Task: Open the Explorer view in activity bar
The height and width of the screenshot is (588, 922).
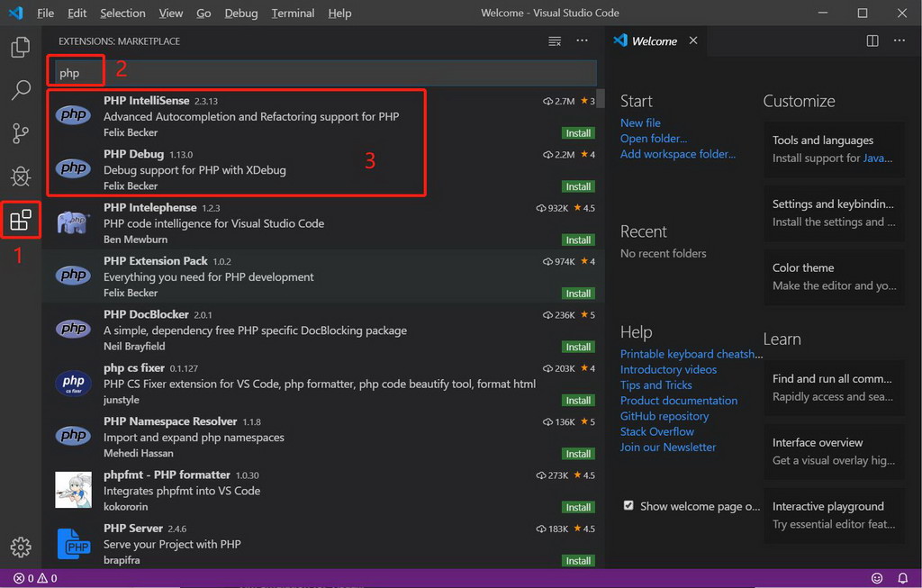Action: tap(21, 47)
